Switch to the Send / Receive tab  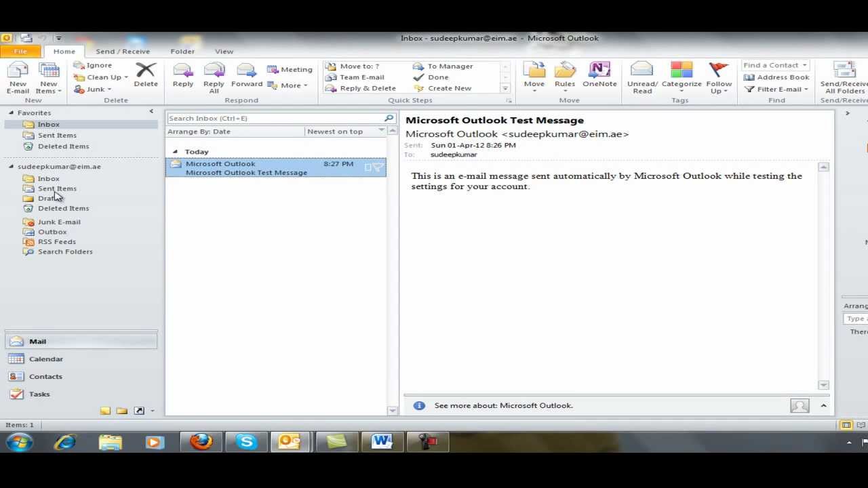click(123, 52)
